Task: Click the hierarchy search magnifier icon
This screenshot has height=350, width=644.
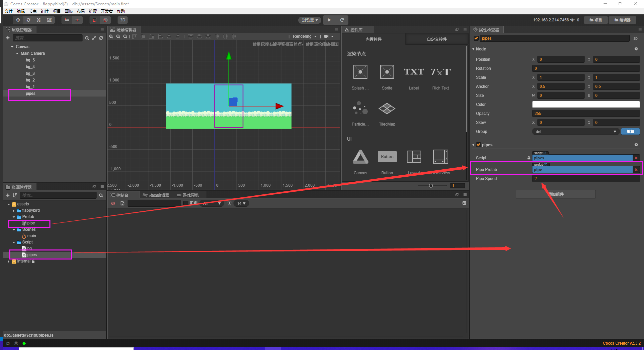Action: (x=87, y=38)
